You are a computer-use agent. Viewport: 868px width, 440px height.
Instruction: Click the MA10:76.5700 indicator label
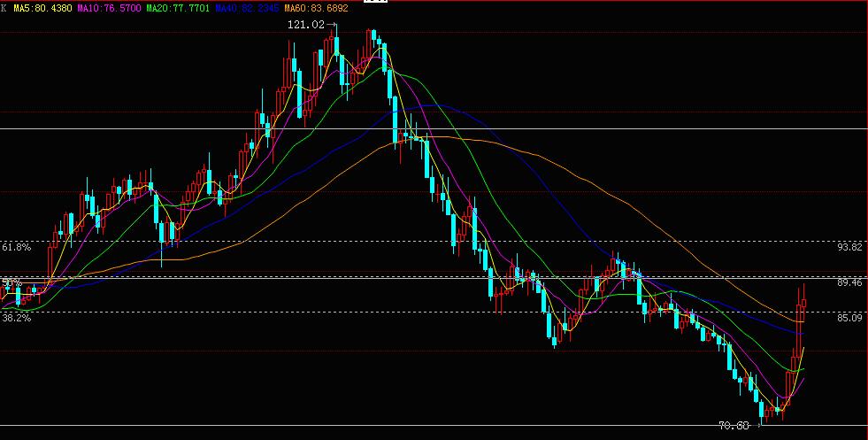tap(109, 8)
